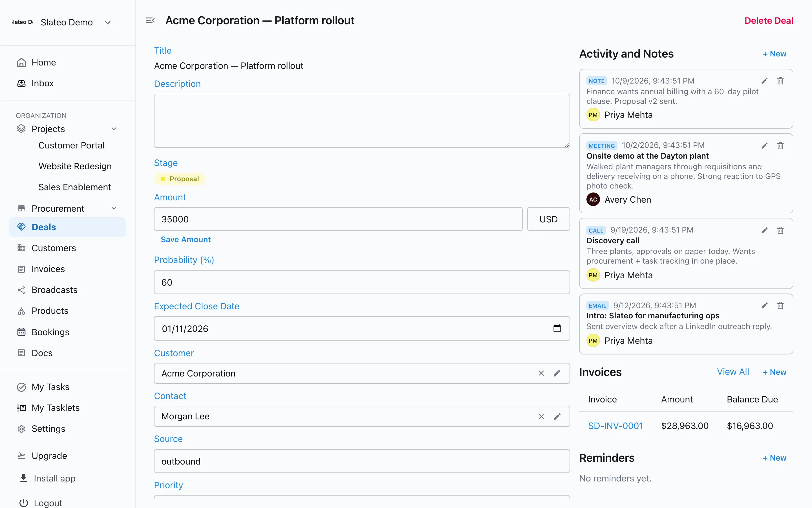
Task: Click the Projects layers icon
Action: [x=21, y=129]
